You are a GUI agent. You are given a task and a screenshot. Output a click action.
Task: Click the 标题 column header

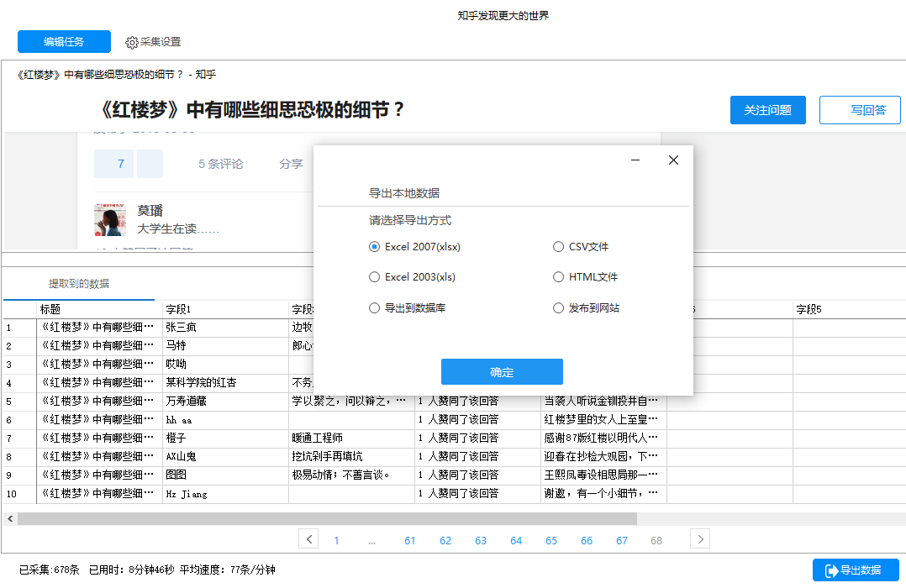coord(100,310)
